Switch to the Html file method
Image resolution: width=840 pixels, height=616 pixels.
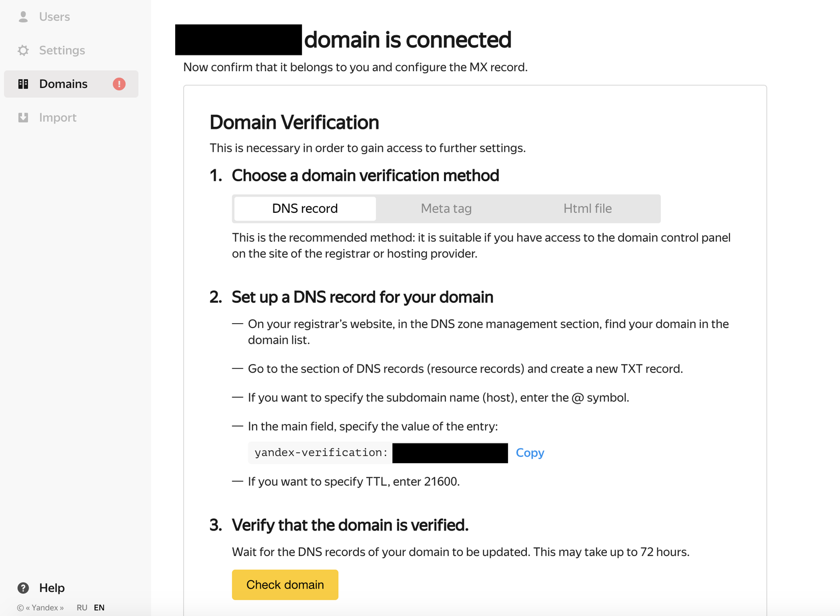click(587, 209)
